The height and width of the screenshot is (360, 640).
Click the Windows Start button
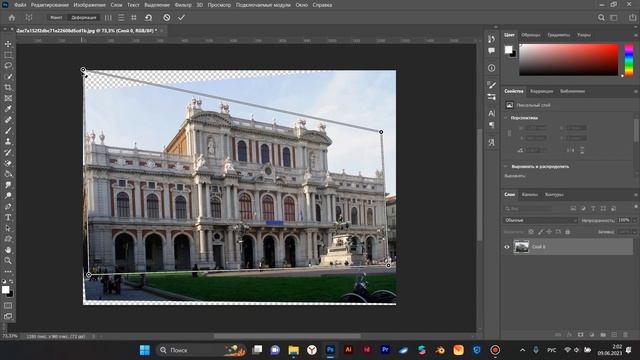click(144, 350)
